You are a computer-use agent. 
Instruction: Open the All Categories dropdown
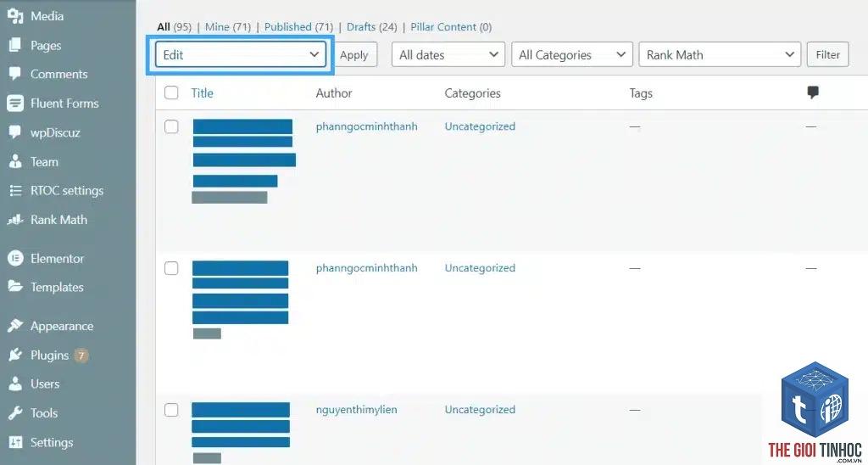point(572,54)
